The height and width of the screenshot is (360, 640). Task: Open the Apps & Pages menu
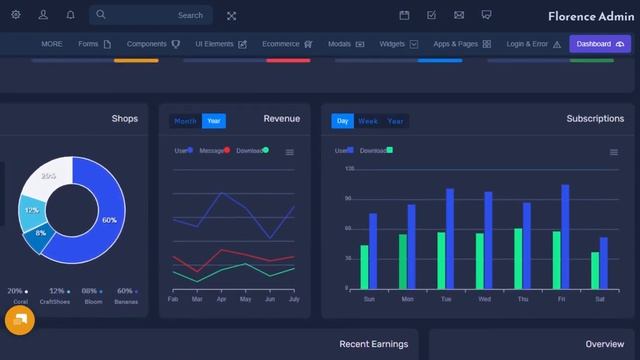pos(462,44)
